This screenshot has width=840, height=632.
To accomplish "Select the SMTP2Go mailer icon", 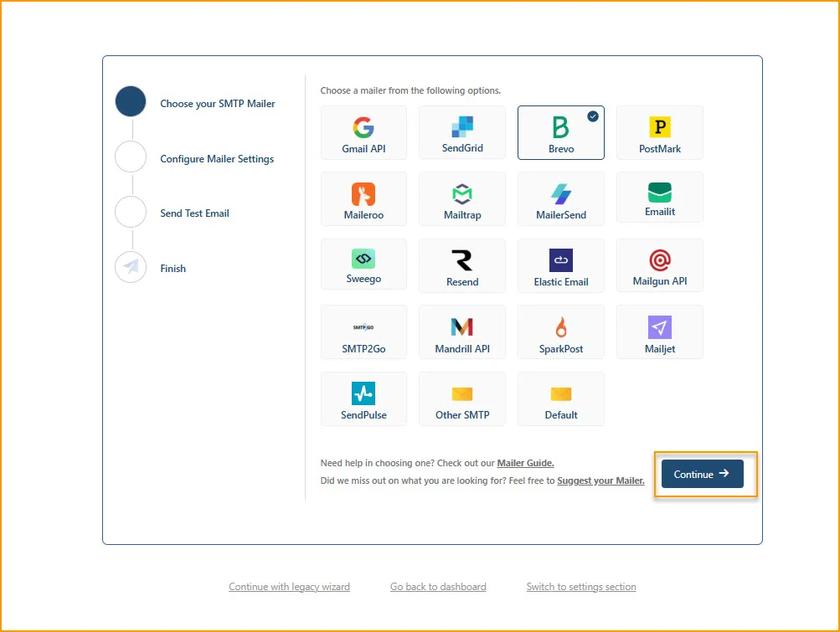I will pos(363,326).
